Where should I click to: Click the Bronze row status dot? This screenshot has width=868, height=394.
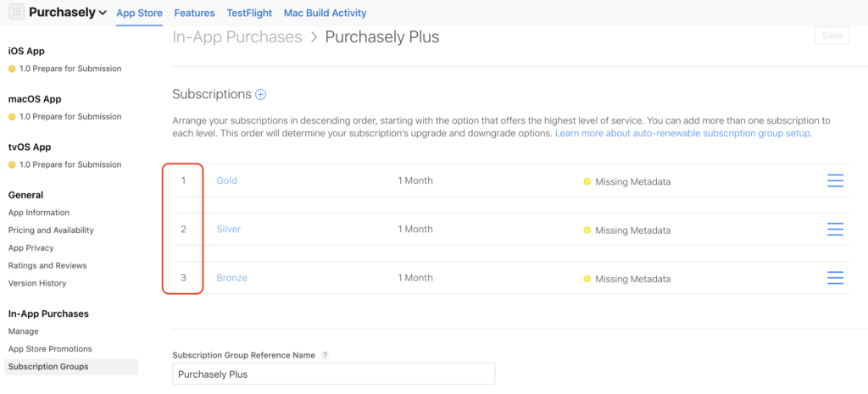click(x=587, y=279)
